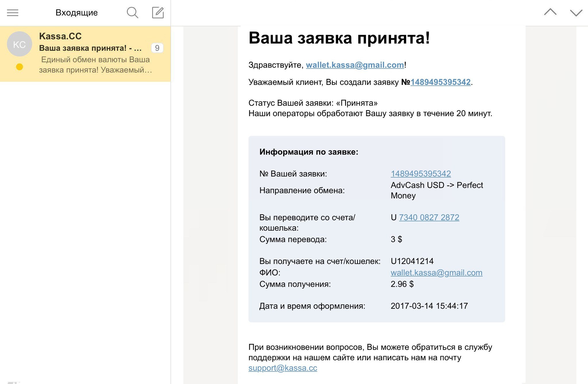Click the heading Ваша заявка принята!

[339, 38]
